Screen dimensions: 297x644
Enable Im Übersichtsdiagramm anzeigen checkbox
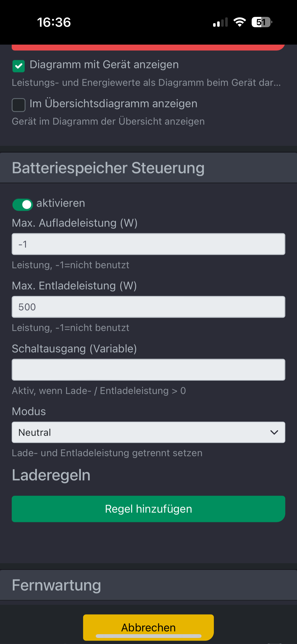19,105
